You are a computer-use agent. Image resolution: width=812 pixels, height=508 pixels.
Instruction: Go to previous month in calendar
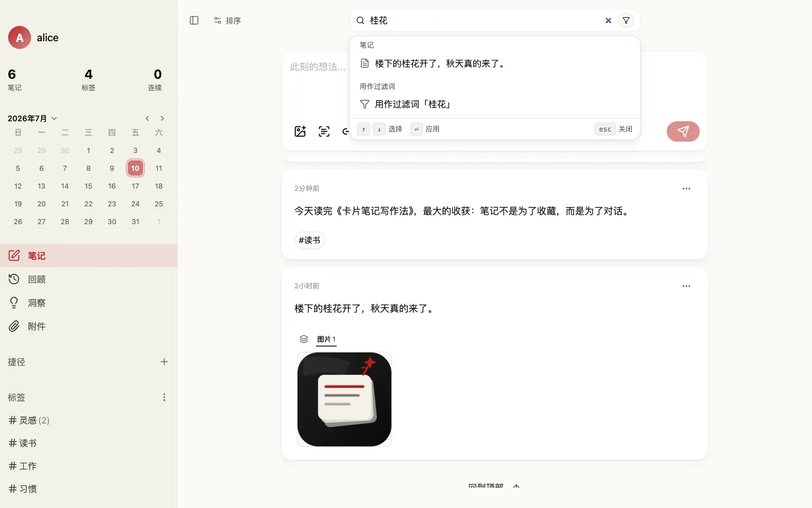147,118
